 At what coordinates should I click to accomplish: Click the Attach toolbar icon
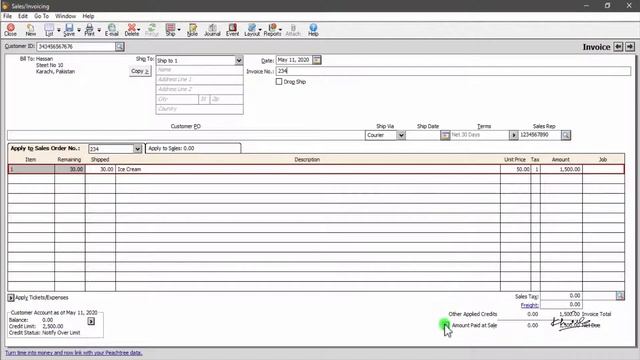(293, 30)
